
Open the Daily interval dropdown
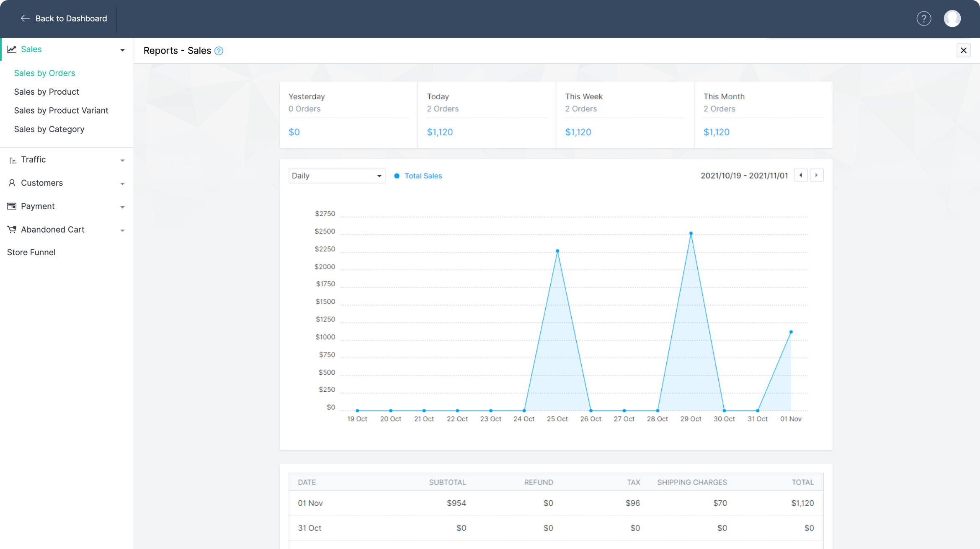coord(336,176)
